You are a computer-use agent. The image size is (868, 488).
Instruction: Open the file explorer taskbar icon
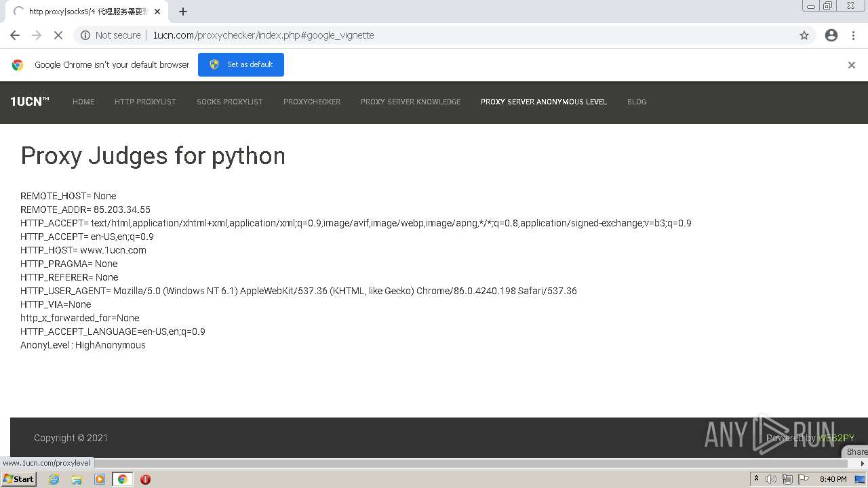(x=77, y=479)
